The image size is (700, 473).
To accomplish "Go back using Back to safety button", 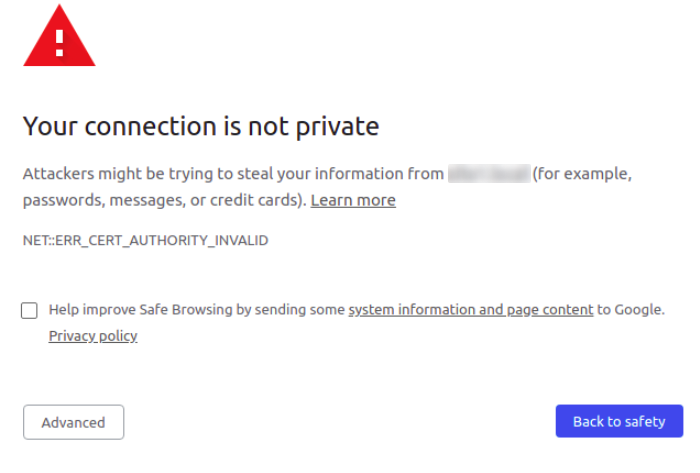I will pyautogui.click(x=619, y=421).
